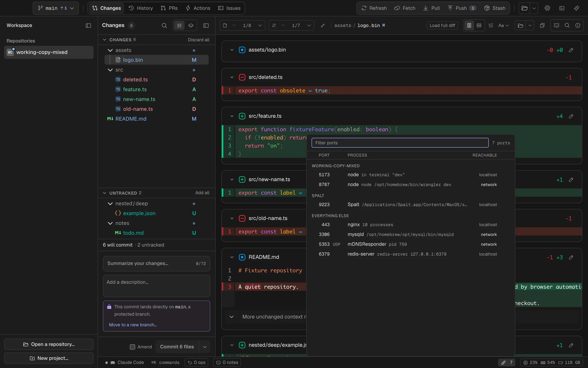This screenshot has width=588, height=368.
Task: Switch to the Actions tab
Action: [198, 8]
